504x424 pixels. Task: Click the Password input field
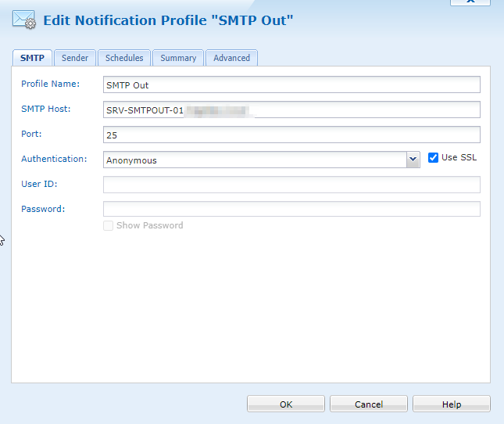click(291, 209)
